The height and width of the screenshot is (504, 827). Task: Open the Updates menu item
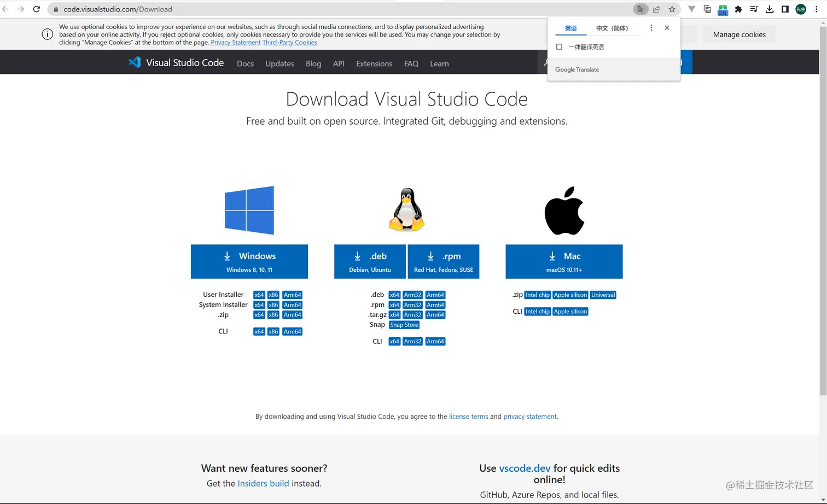click(x=279, y=63)
